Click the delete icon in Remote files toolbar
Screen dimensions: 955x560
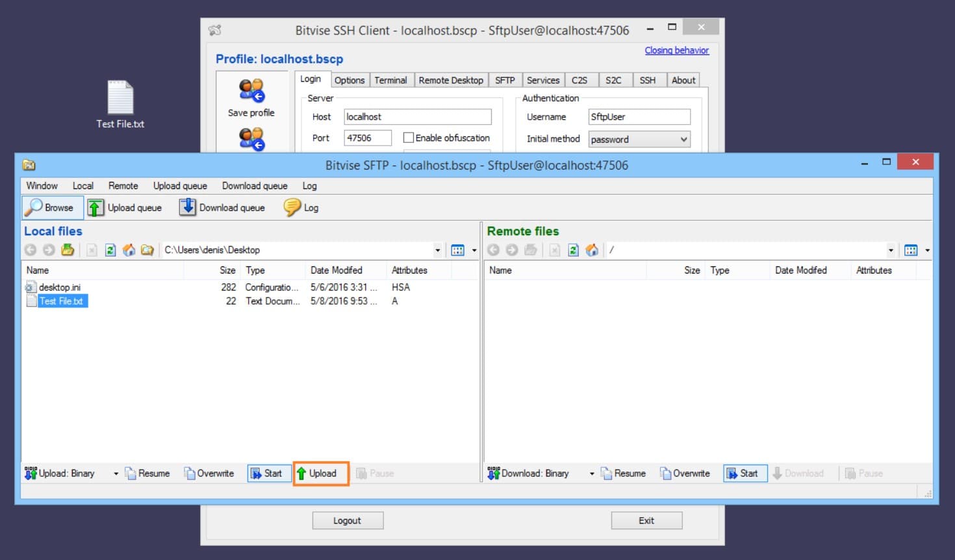[554, 250]
